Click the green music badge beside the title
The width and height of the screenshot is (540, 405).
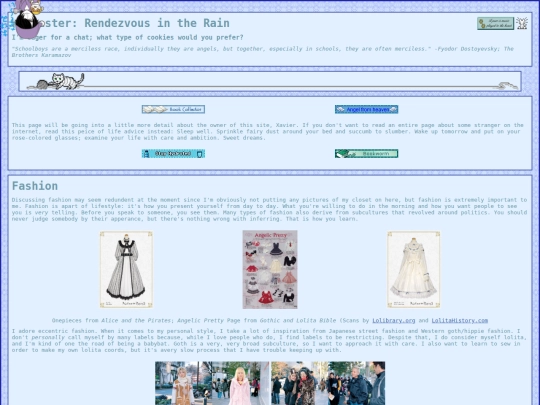(495, 23)
